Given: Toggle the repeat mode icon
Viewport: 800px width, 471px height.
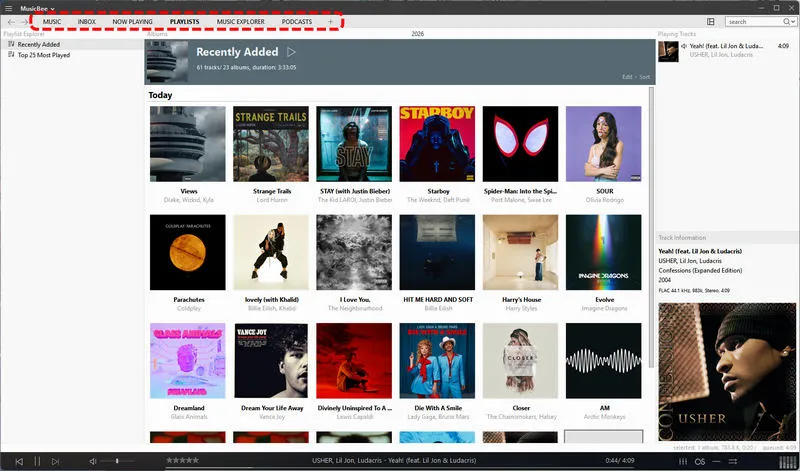Looking at the screenshot, I should coord(716,461).
